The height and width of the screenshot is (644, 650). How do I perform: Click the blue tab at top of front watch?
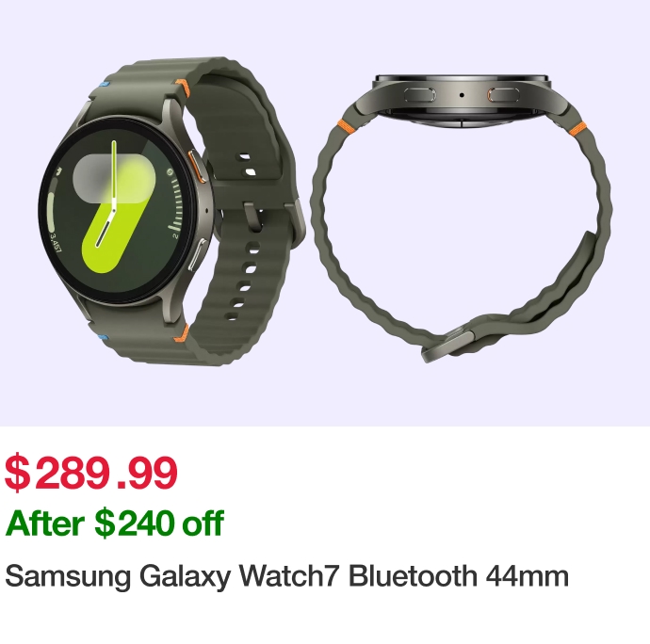click(x=104, y=85)
